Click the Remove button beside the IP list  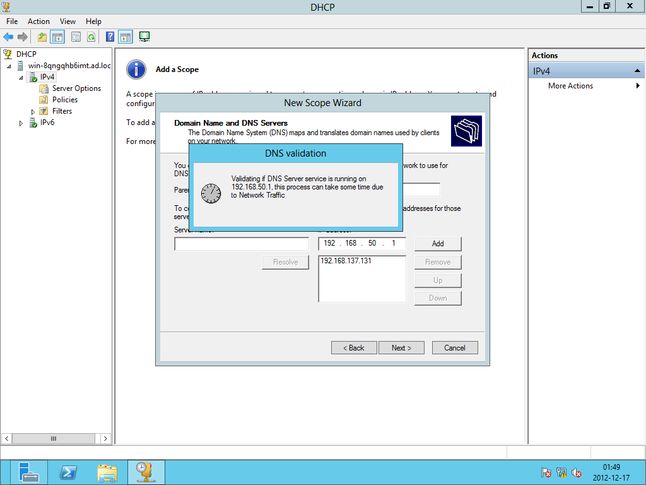[x=438, y=262]
